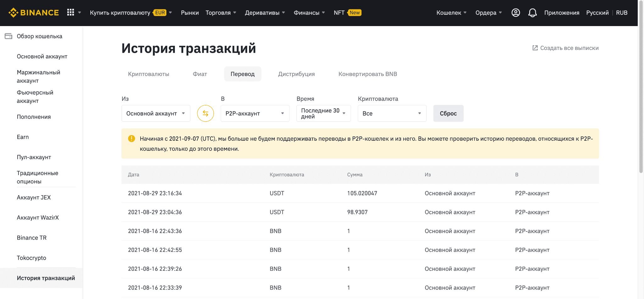Select the Конвертировать BNB tab
The height and width of the screenshot is (299, 644).
tap(367, 74)
